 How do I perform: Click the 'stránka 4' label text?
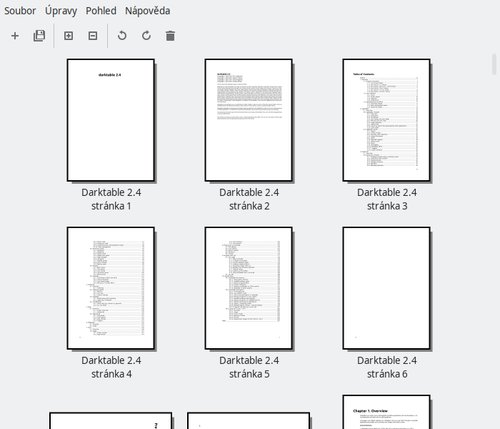point(111,374)
